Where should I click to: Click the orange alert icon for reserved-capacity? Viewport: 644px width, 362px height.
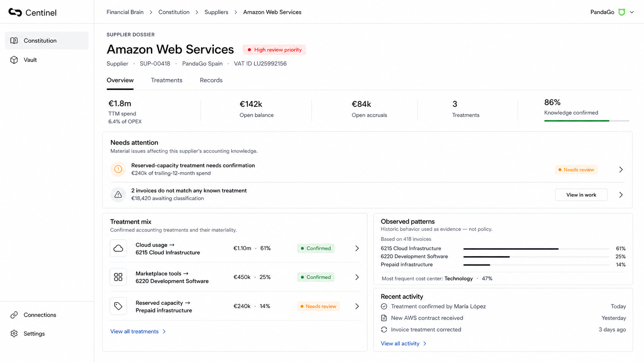pyautogui.click(x=118, y=169)
